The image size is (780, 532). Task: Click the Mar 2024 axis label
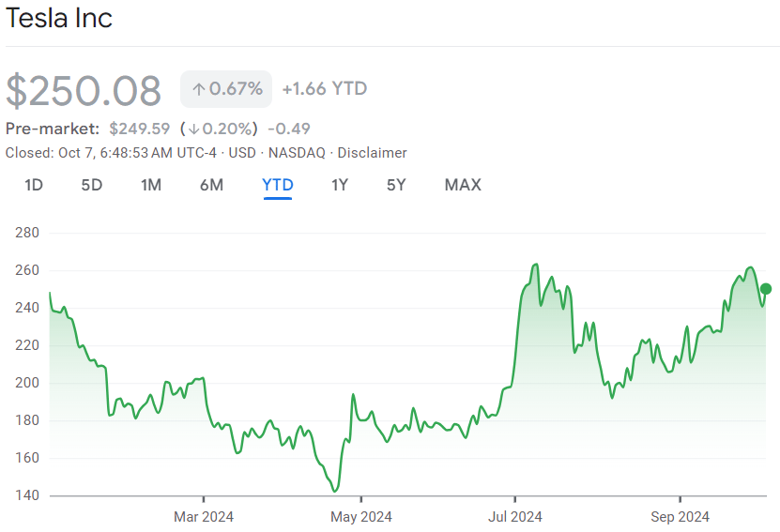tap(204, 517)
